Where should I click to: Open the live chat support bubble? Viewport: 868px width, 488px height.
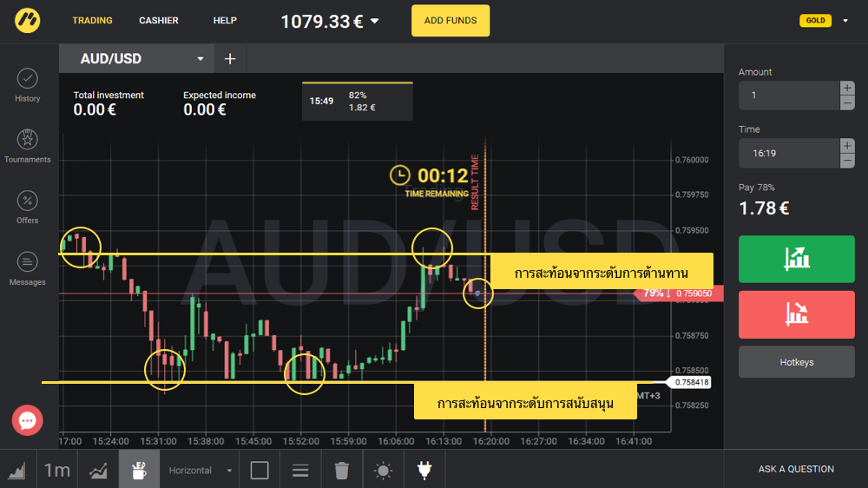27,421
